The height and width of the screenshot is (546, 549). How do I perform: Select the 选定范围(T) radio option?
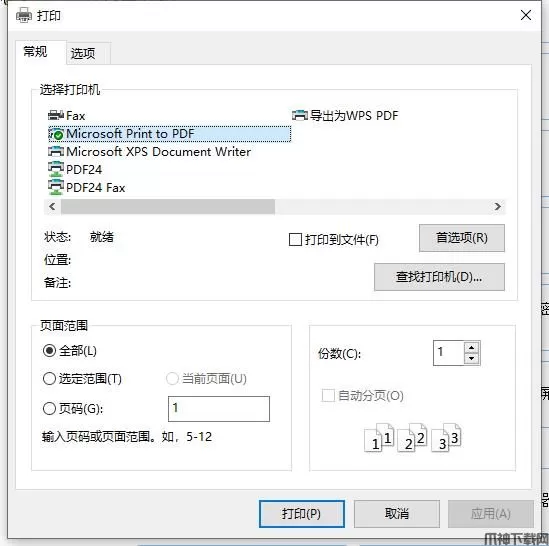coord(49,379)
